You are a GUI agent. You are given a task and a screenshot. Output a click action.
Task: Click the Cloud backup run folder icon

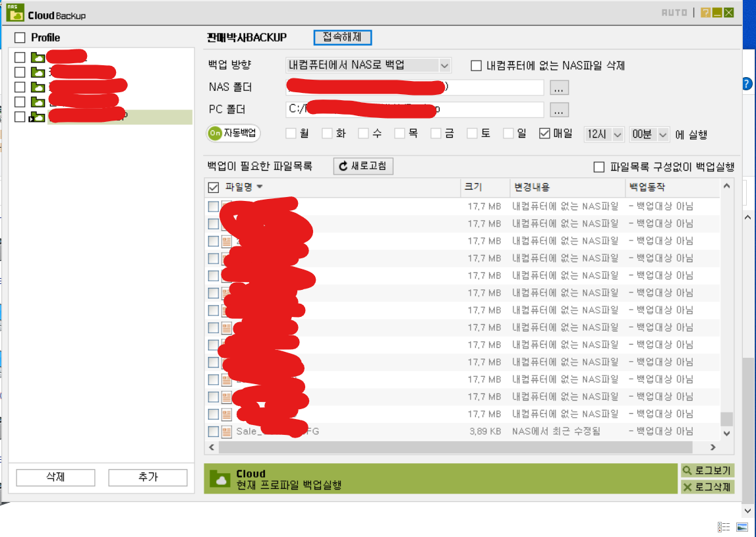(220, 479)
